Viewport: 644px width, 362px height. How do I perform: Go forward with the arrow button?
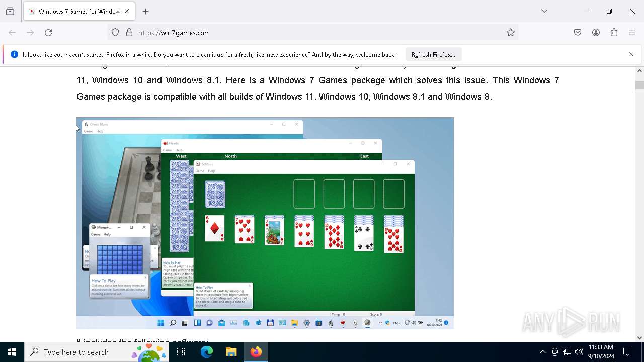30,33
